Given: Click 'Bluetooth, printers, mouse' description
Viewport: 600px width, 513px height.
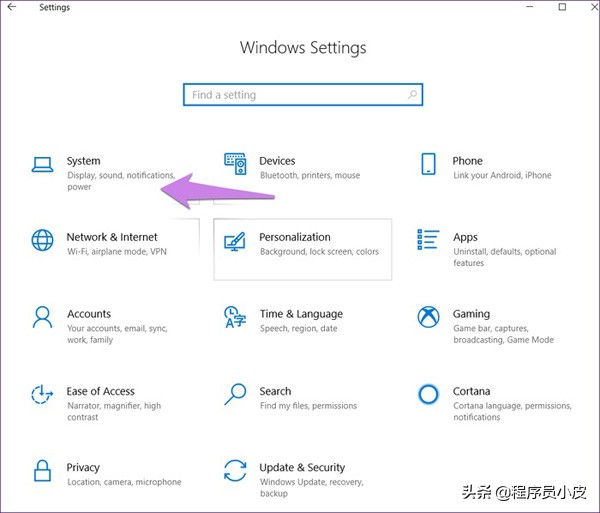Looking at the screenshot, I should point(310,175).
